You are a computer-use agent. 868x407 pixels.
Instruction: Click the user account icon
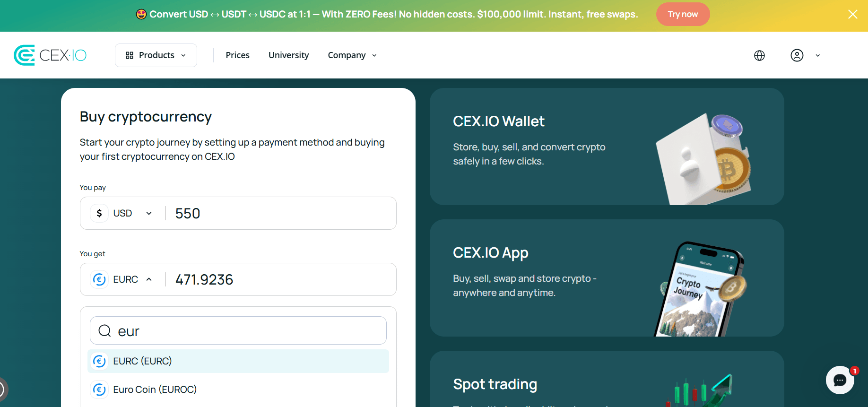797,55
